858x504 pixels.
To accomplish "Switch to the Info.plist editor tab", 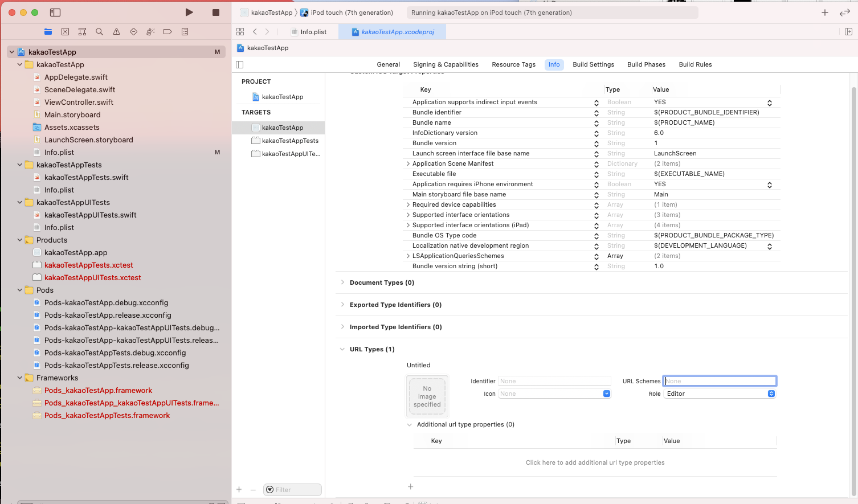I will [x=308, y=32].
